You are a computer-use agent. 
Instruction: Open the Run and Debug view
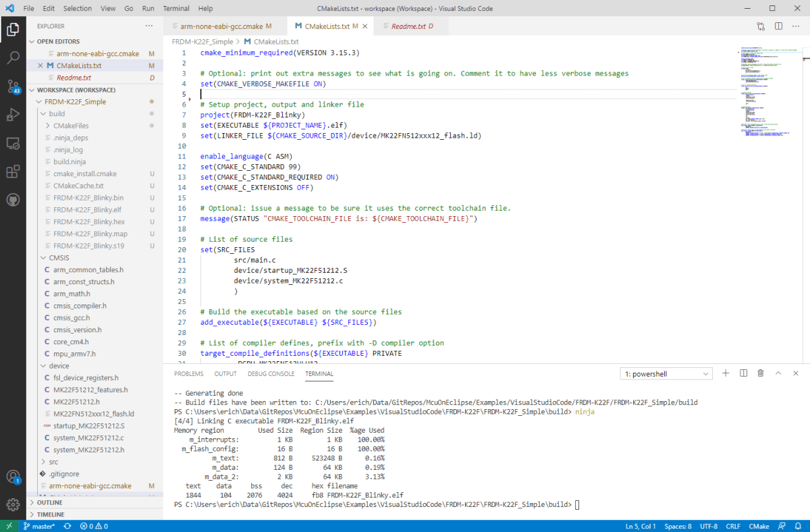(x=13, y=114)
